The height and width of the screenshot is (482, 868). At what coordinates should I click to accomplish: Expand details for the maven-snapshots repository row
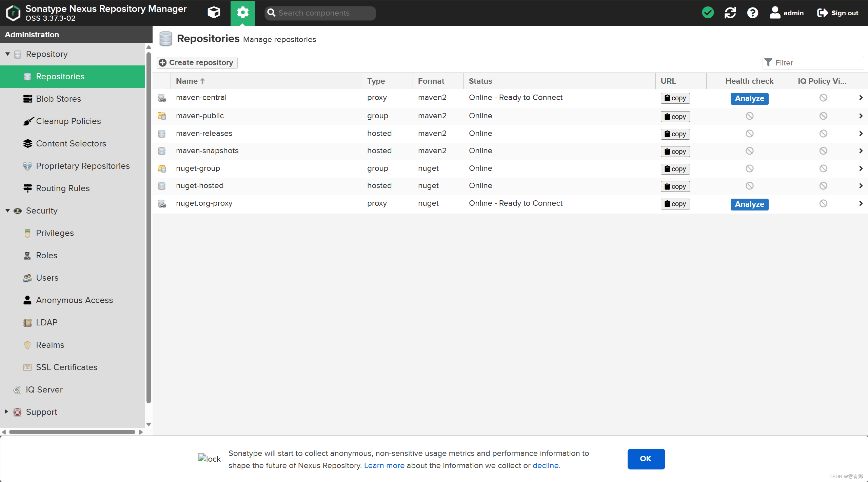861,150
